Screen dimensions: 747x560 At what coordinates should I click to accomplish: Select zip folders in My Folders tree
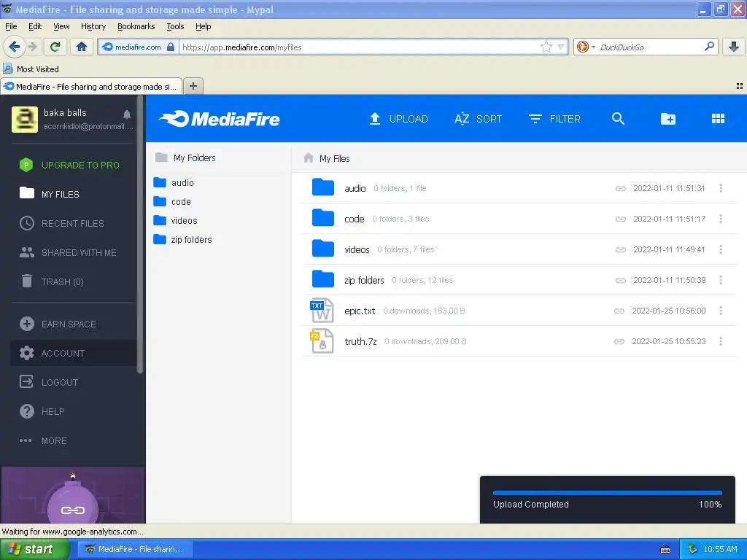pyautogui.click(x=183, y=239)
